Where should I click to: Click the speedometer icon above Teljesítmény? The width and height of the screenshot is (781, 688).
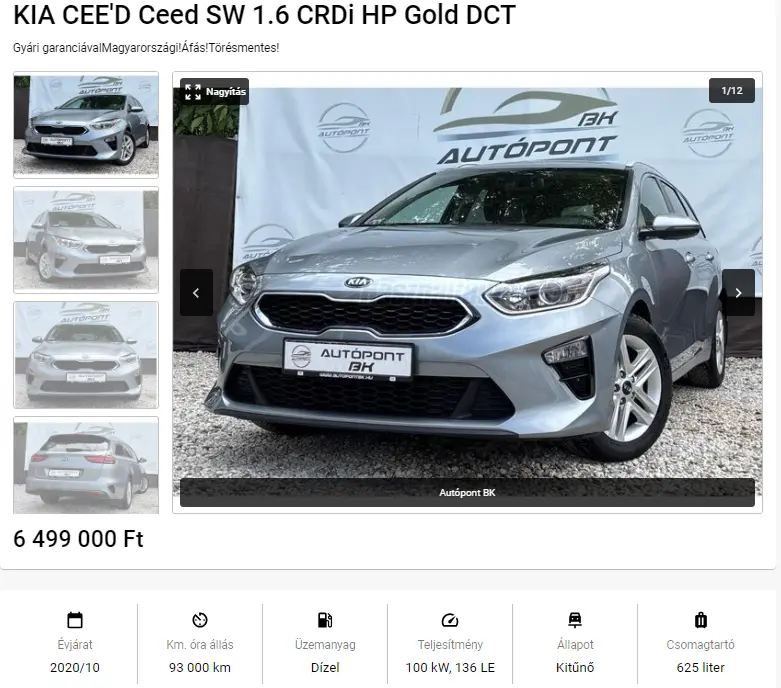point(450,620)
